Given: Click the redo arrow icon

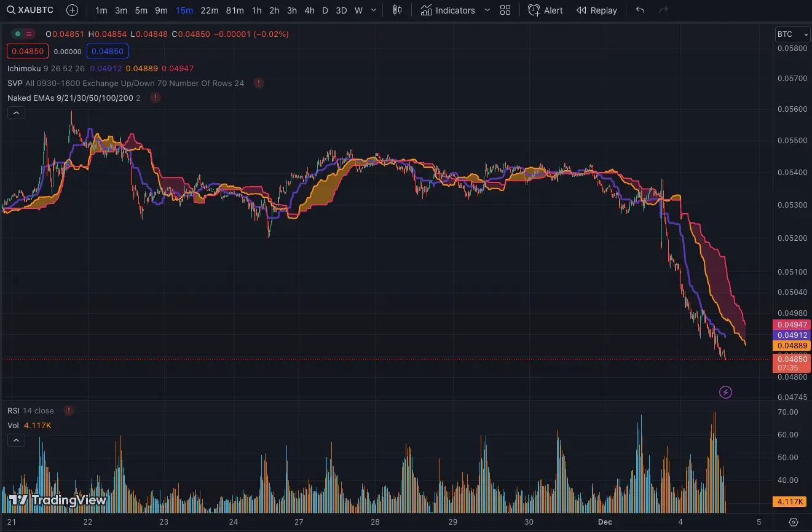Looking at the screenshot, I should coord(663,10).
